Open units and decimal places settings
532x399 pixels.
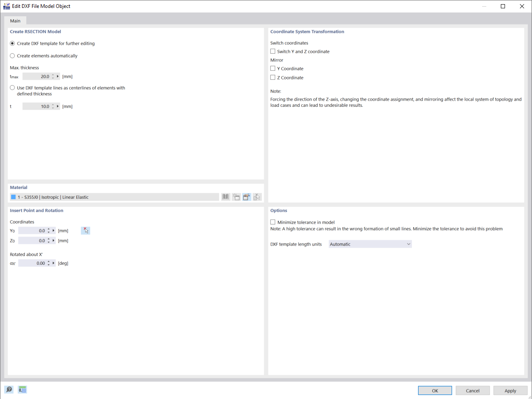click(x=22, y=389)
